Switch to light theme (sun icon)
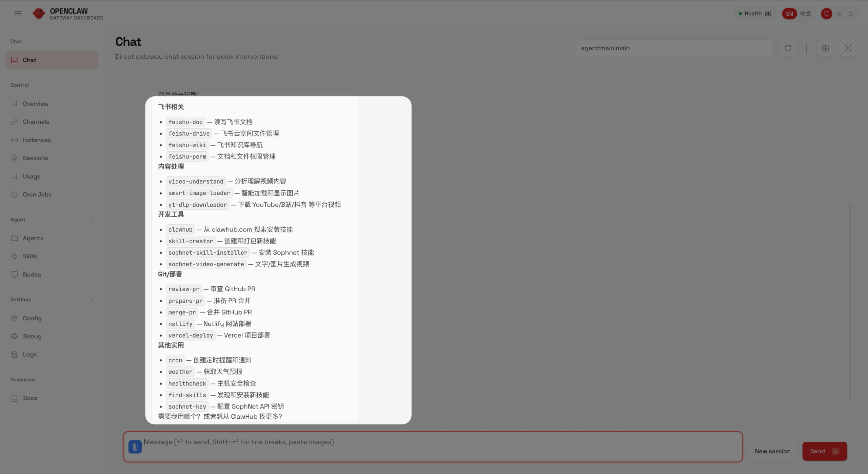Screen dimensions: 868x474 [x=839, y=14]
